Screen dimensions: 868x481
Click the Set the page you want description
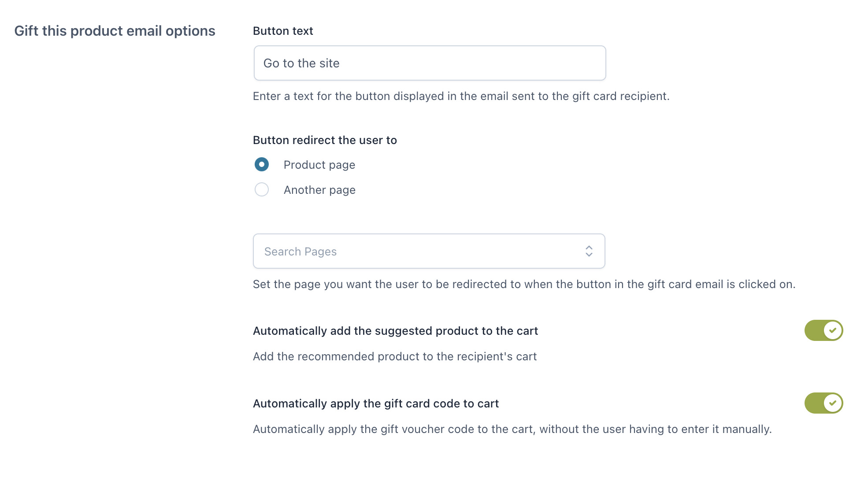524,284
